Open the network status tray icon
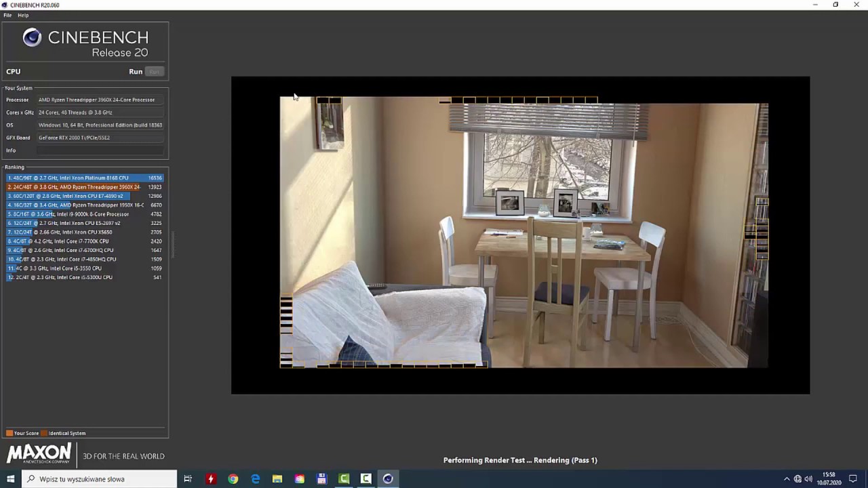This screenshot has width=868, height=488. (797, 479)
